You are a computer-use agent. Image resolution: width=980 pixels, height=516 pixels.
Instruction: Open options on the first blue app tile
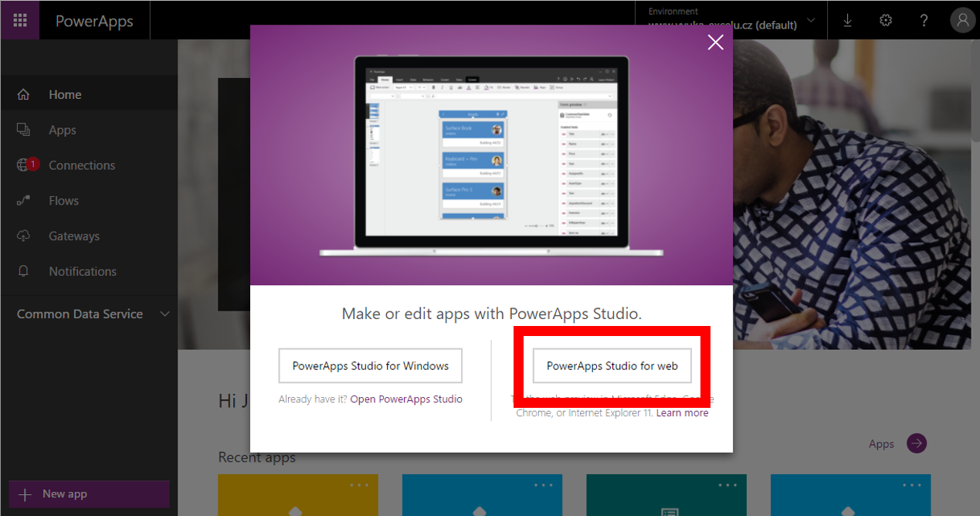tap(544, 485)
